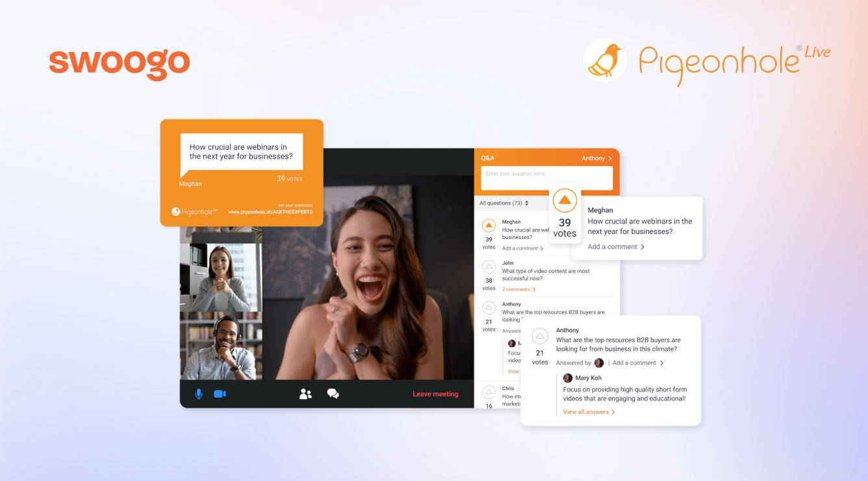Switch to the Q&A panel header

(x=487, y=158)
